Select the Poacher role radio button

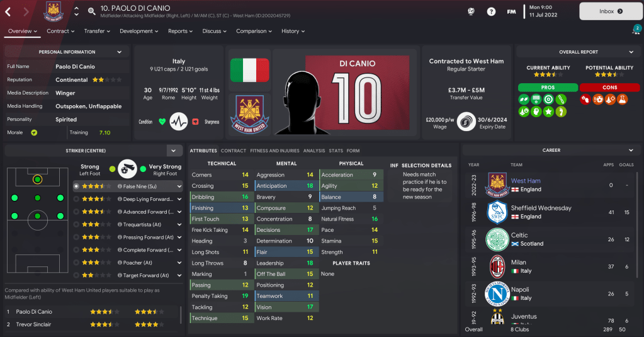[x=76, y=263]
